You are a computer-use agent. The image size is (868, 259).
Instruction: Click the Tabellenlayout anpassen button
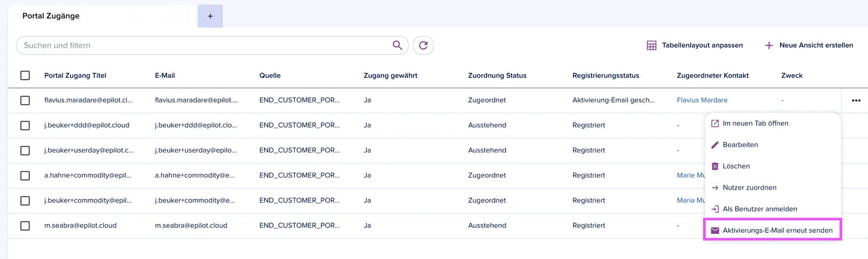coord(695,46)
